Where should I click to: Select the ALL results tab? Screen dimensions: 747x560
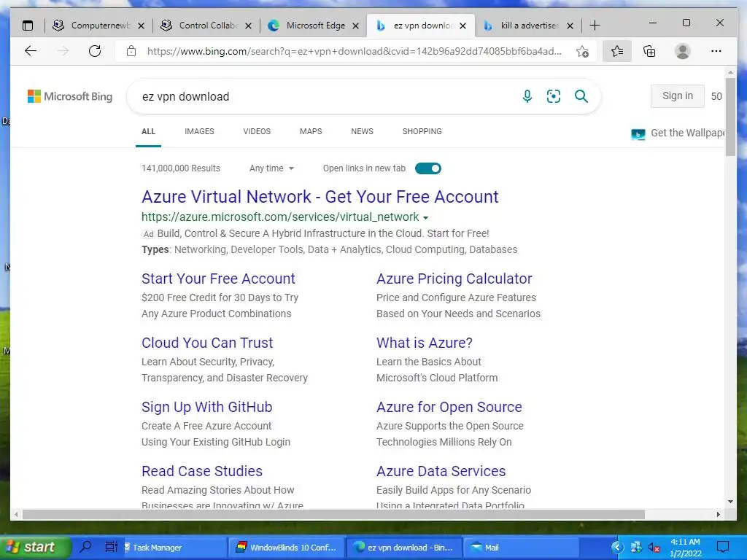(148, 131)
